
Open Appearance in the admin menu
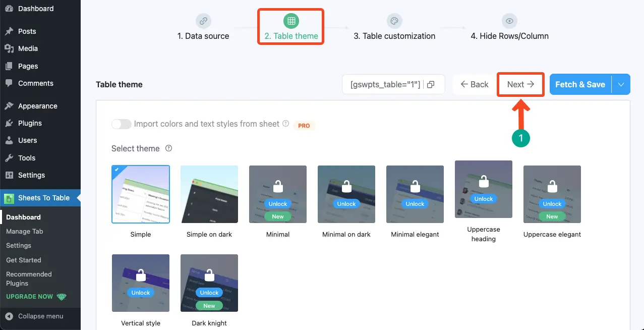(38, 106)
